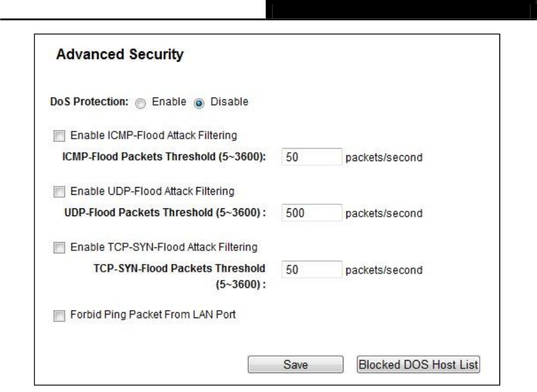Click packets/second next to the UDP threshold

pos(384,213)
